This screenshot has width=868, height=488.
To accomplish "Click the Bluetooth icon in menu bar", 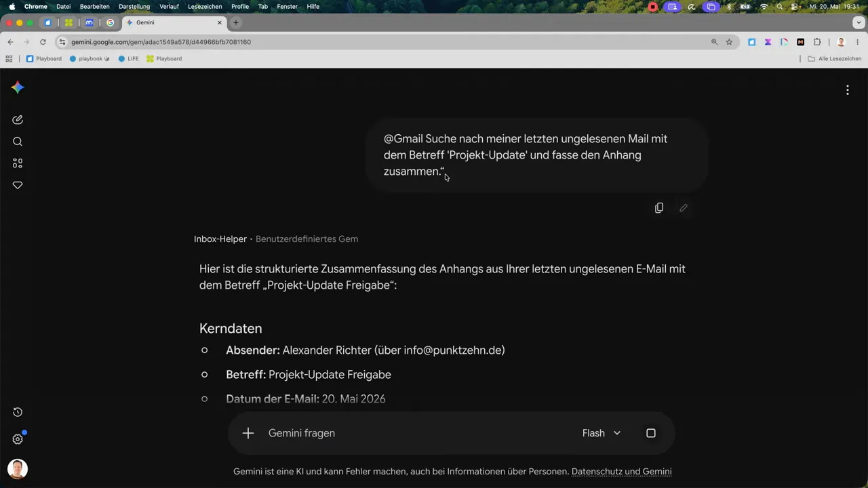I will [729, 6].
